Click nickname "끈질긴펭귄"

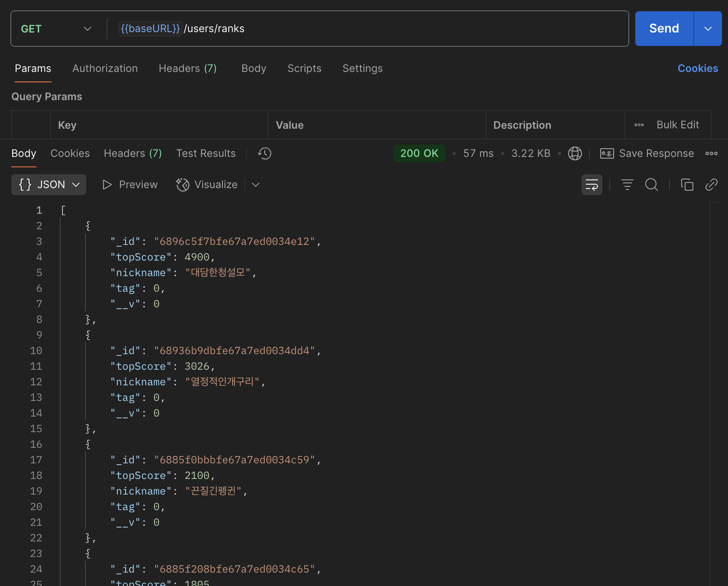(213, 491)
